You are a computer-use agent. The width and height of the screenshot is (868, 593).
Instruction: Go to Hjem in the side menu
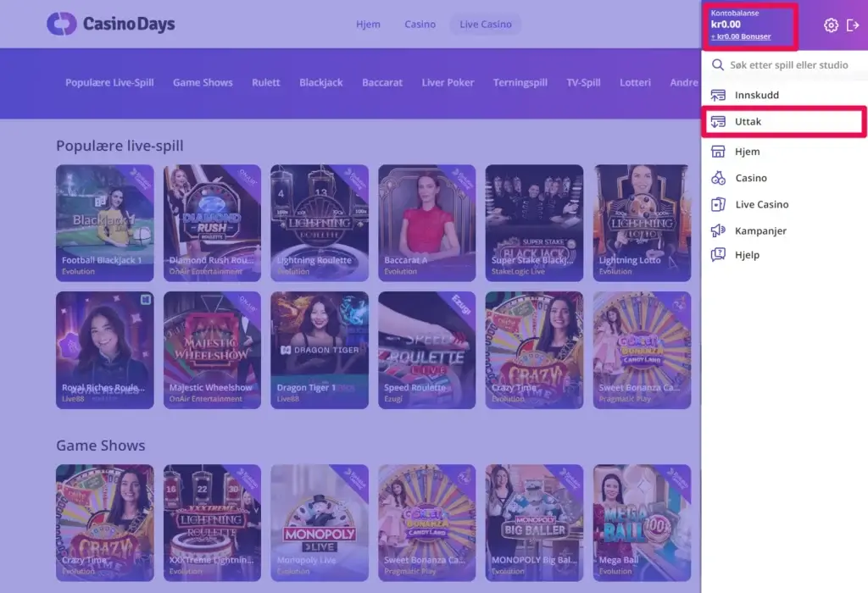click(784, 152)
